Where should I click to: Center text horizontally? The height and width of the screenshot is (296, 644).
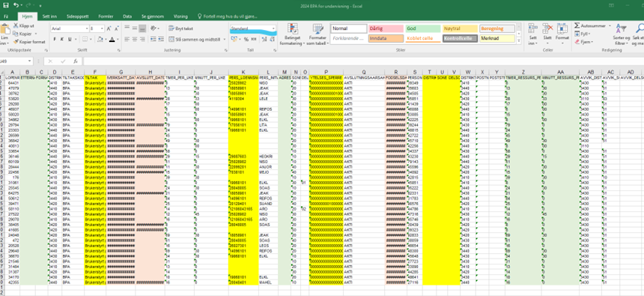click(x=135, y=40)
